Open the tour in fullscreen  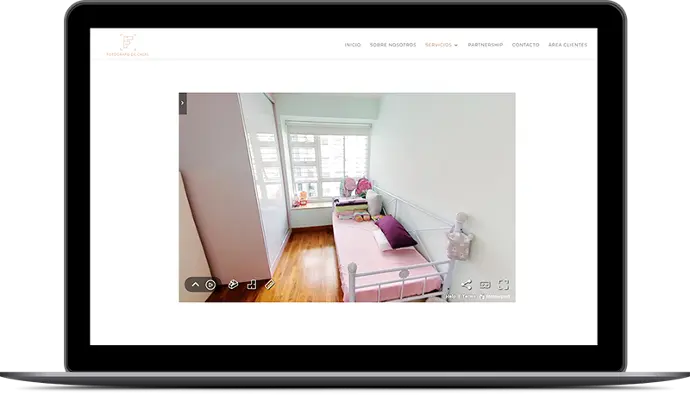[503, 285]
